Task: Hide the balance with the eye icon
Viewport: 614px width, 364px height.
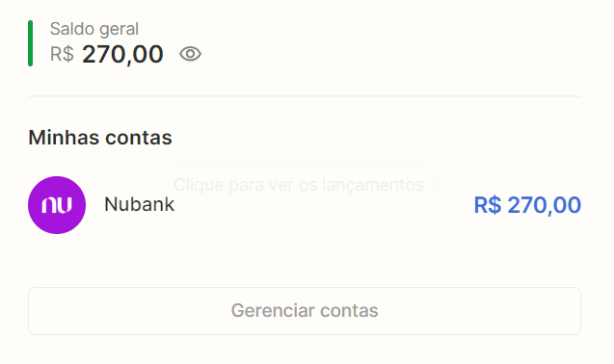Action: point(190,54)
